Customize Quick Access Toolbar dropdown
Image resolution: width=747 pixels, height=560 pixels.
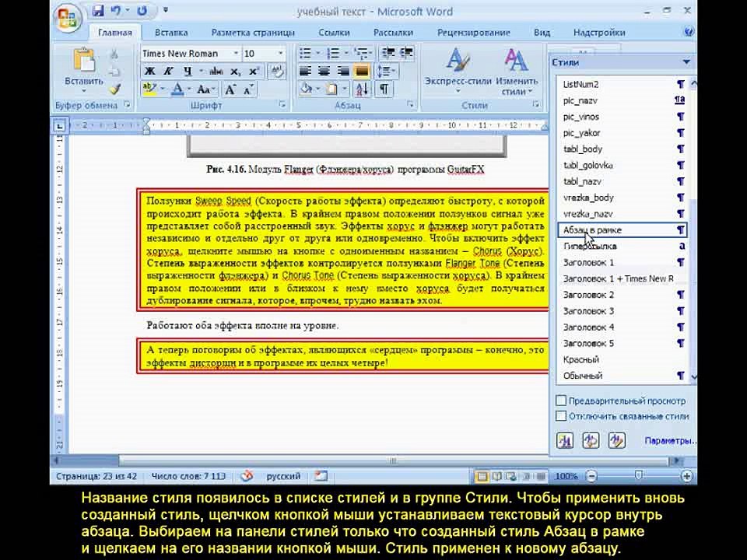tap(166, 10)
